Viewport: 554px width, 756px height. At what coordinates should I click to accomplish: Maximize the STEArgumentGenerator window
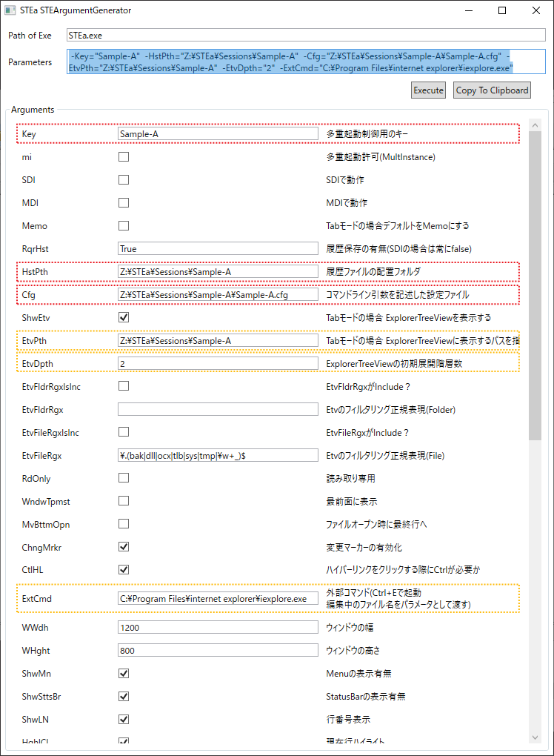click(502, 10)
